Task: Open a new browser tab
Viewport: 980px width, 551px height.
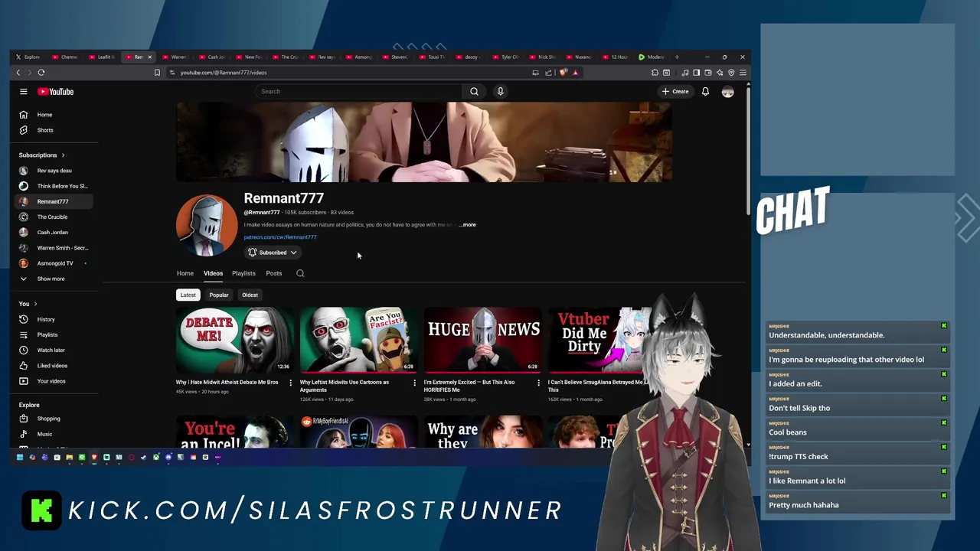Action: click(677, 57)
